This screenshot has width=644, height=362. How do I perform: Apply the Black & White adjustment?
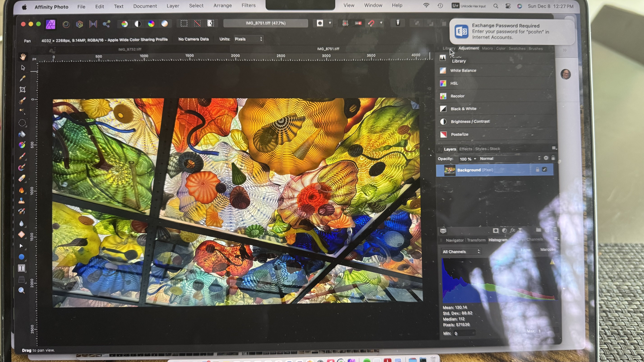[463, 109]
